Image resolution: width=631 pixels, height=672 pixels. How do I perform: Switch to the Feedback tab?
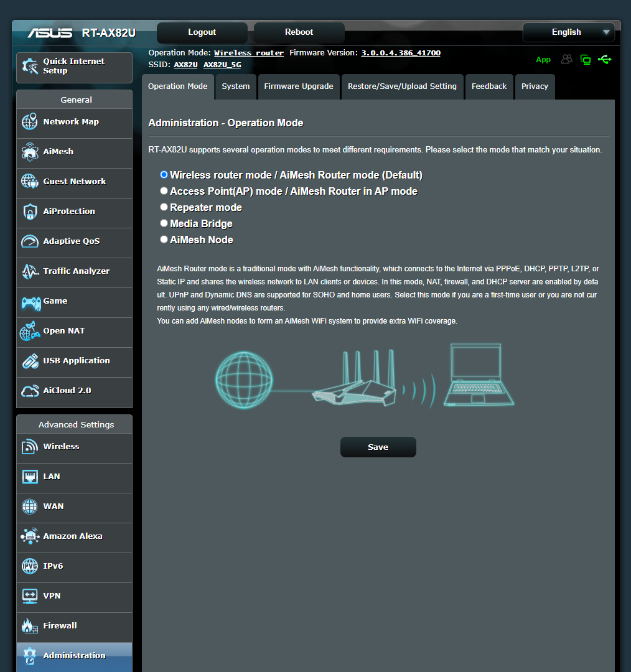(489, 86)
